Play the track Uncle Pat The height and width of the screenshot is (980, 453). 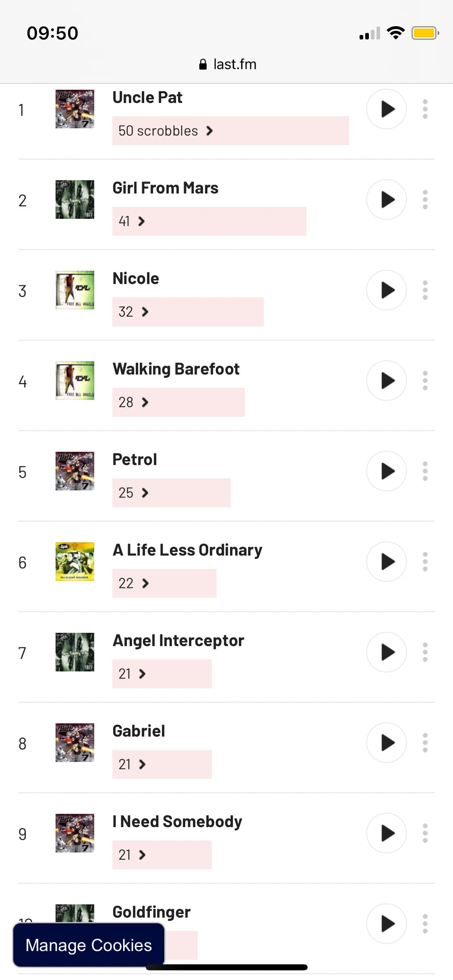(x=386, y=109)
